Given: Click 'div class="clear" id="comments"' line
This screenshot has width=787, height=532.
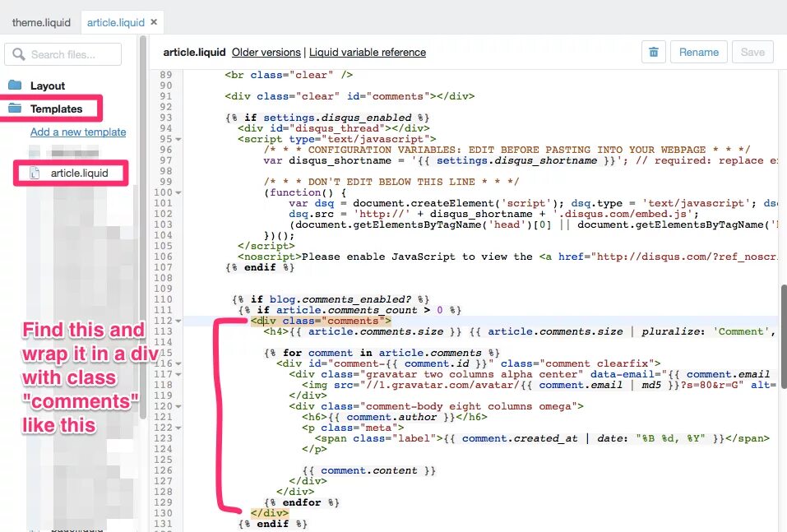Looking at the screenshot, I should coord(350,96).
